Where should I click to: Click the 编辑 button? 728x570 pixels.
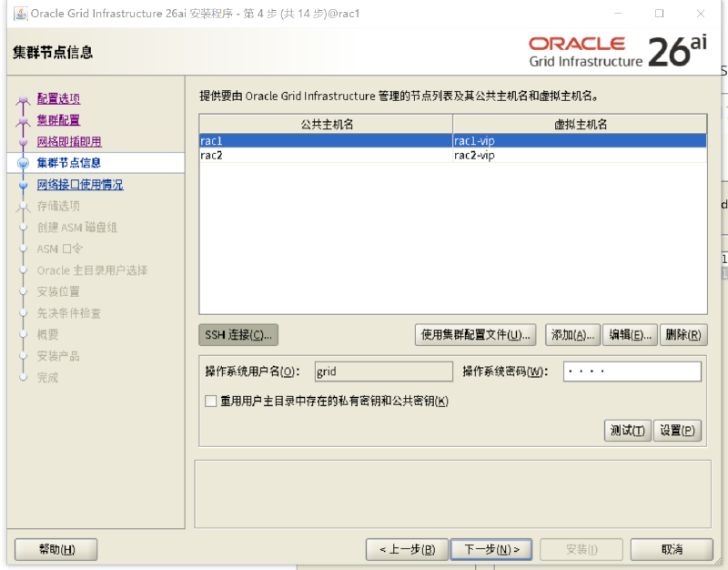point(630,335)
